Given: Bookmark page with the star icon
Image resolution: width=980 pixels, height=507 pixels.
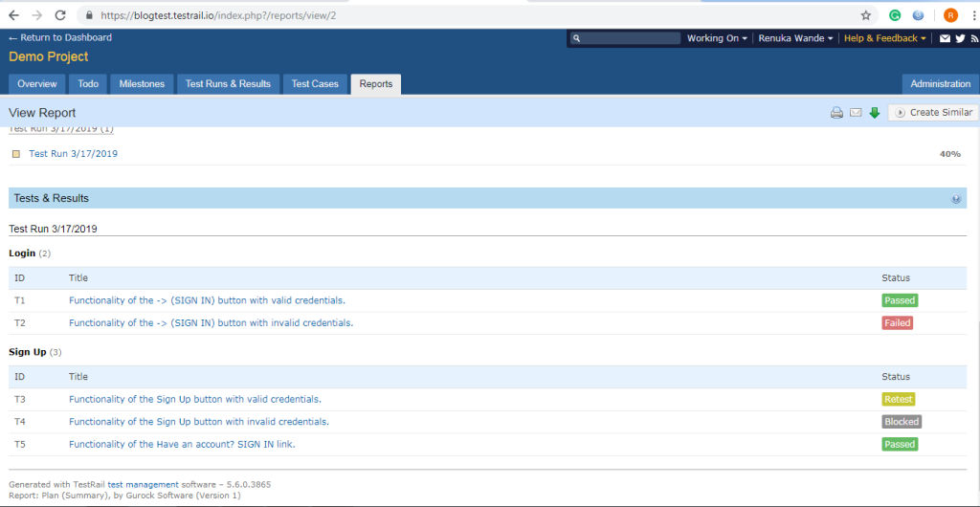Looking at the screenshot, I should point(866,15).
